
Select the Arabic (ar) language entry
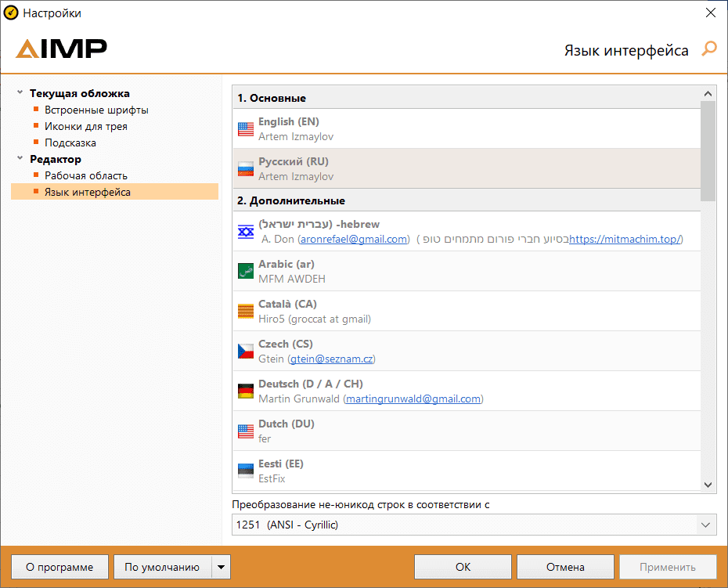pyautogui.click(x=467, y=271)
